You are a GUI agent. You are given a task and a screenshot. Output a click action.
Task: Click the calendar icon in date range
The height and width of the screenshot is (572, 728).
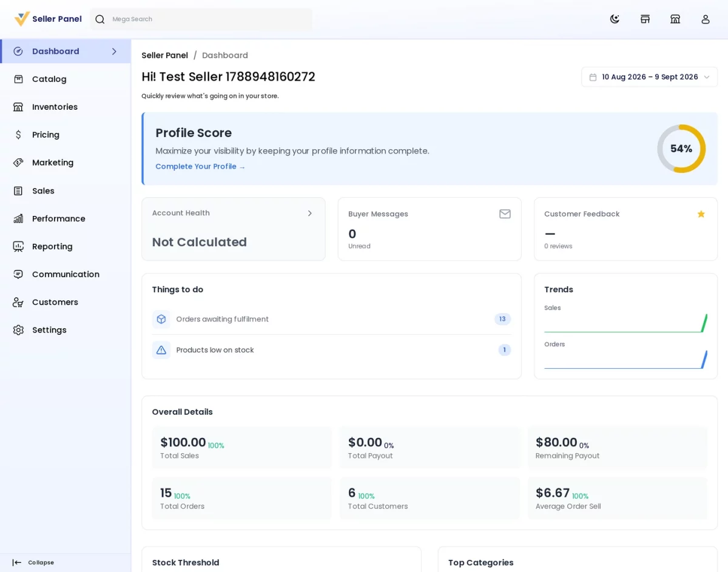tap(593, 77)
